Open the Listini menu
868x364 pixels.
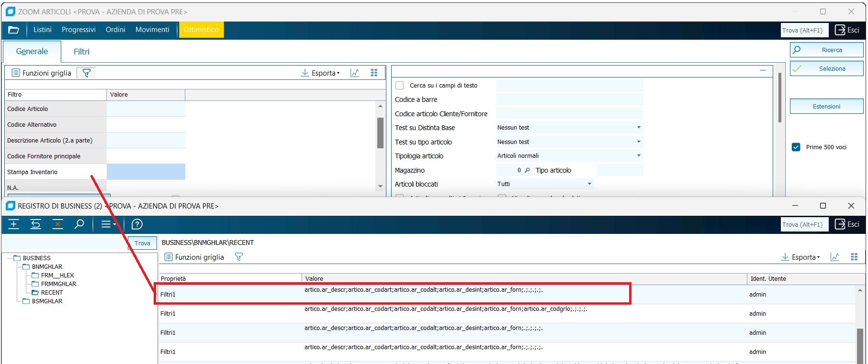click(43, 30)
